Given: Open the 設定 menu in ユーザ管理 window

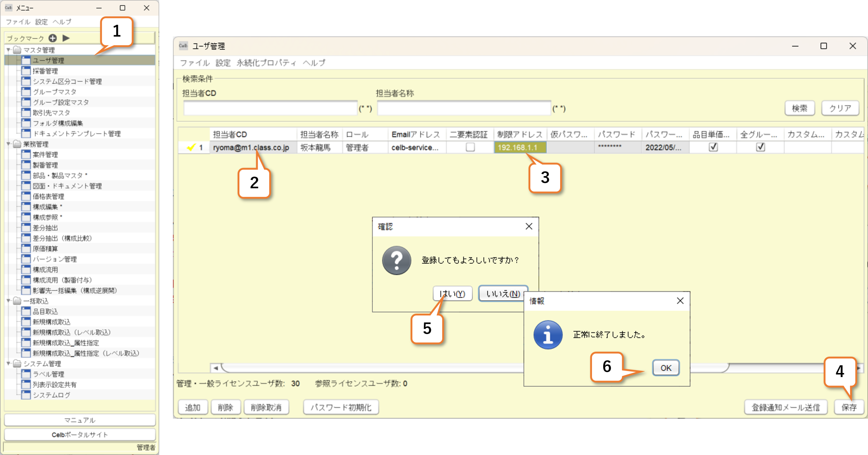Looking at the screenshot, I should (223, 63).
